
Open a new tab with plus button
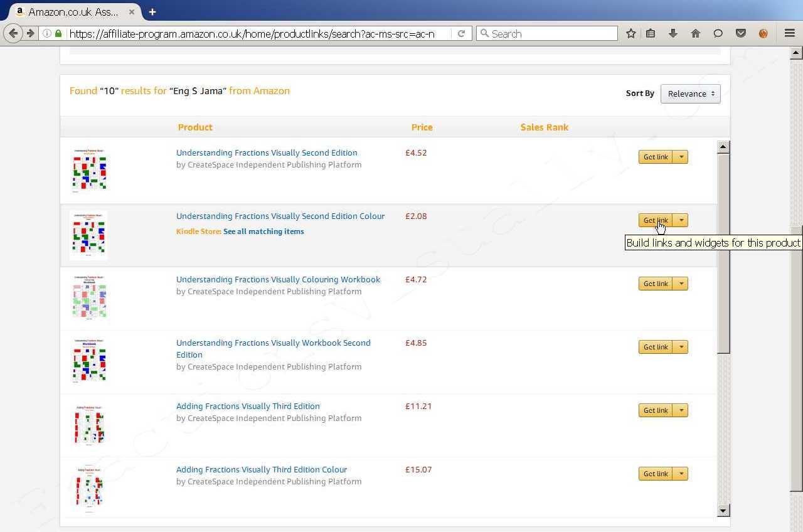pos(152,11)
